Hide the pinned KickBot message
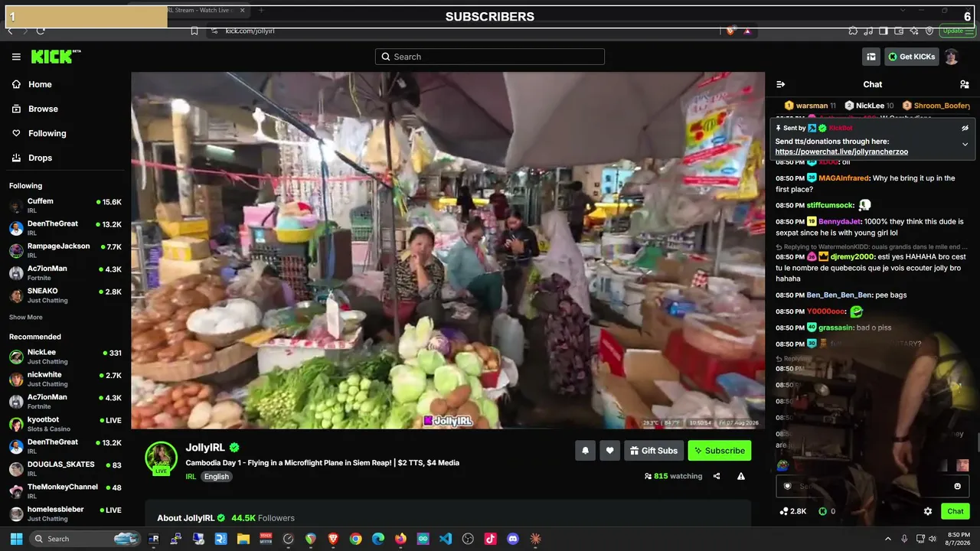Screen dimensions: 980x551 (x=965, y=128)
